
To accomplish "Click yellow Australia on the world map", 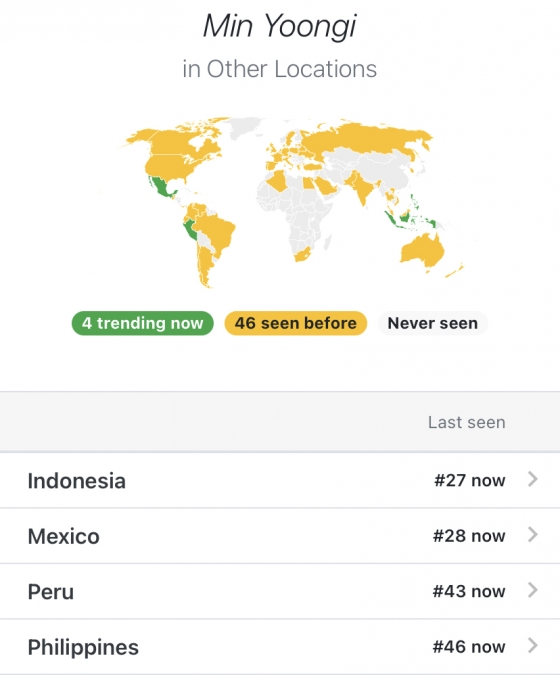I will [423, 251].
